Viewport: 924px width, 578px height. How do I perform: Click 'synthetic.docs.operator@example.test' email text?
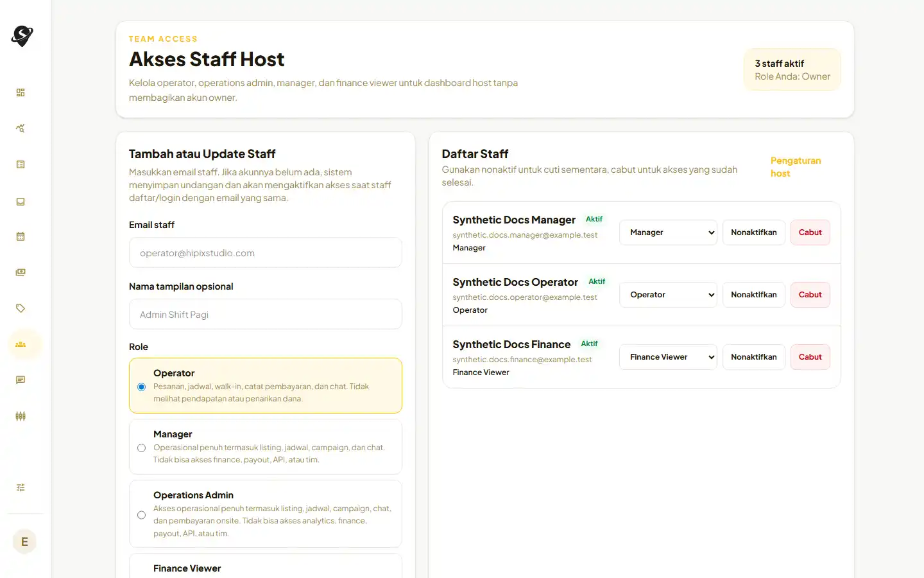tap(525, 297)
